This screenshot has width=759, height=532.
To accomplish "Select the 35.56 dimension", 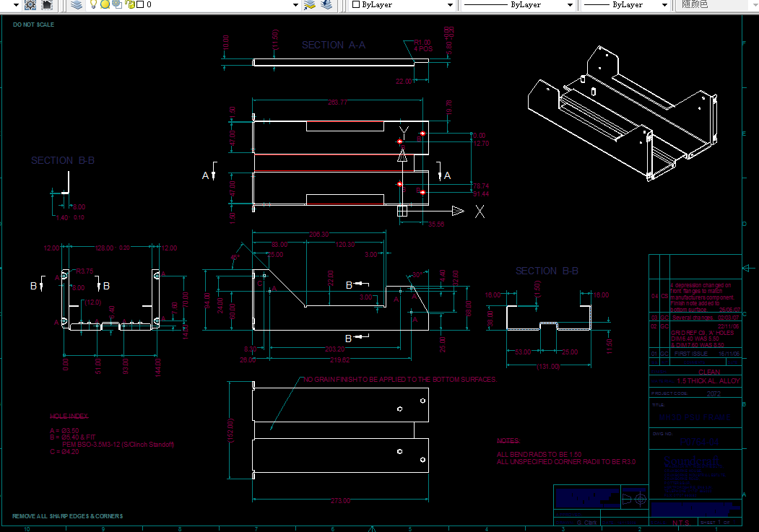I will coord(436,224).
